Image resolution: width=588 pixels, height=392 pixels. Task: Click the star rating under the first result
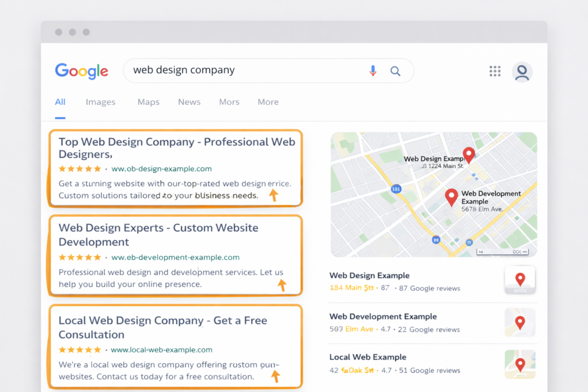pyautogui.click(x=80, y=169)
